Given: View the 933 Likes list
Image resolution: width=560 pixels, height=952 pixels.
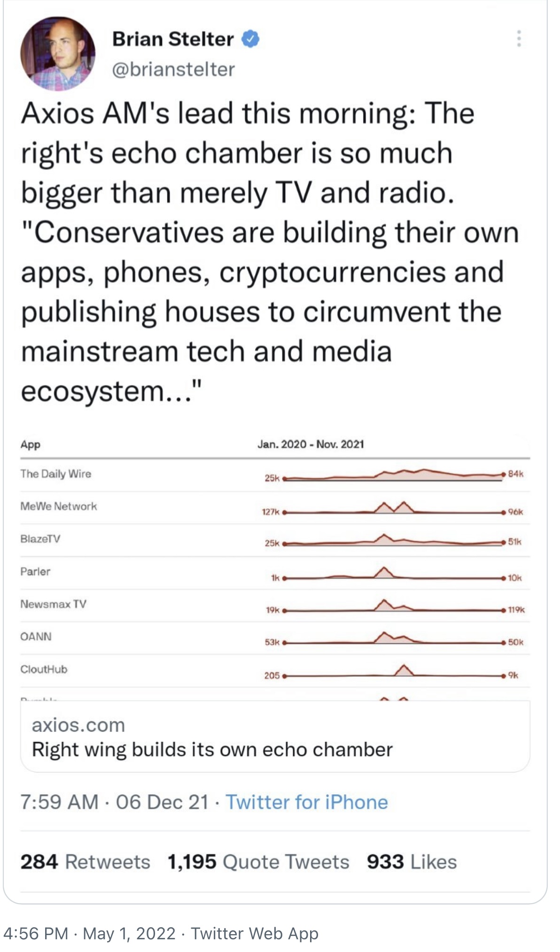Looking at the screenshot, I should pos(412,862).
